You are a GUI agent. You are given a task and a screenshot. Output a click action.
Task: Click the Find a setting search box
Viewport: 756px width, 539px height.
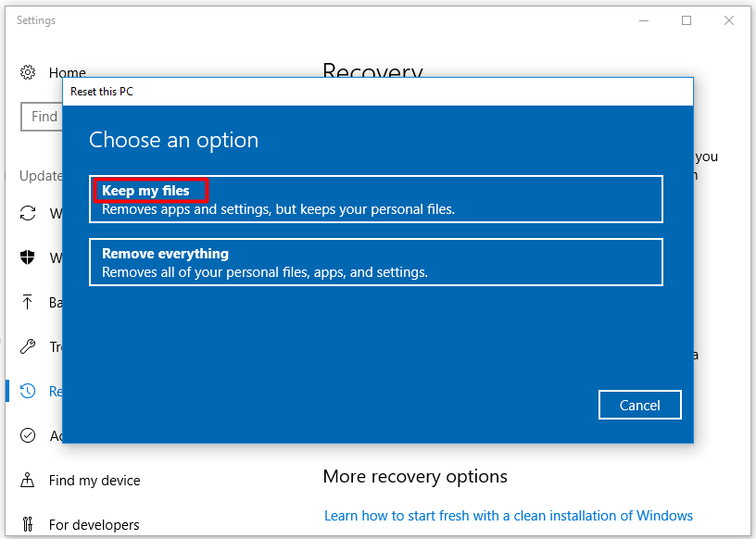(x=43, y=117)
